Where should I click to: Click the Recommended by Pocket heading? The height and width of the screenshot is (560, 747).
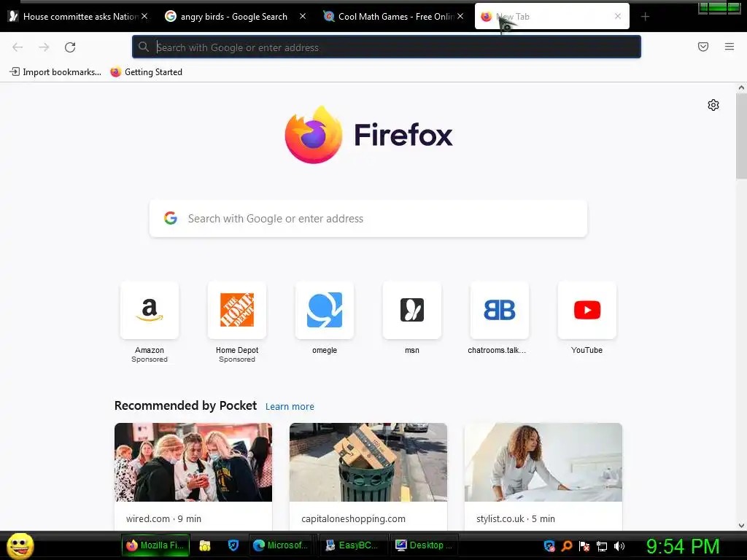[185, 405]
